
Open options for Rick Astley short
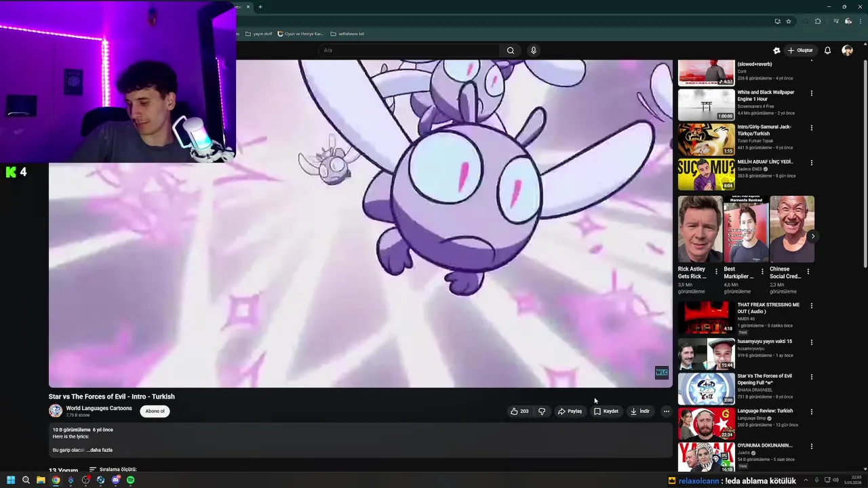[716, 272]
